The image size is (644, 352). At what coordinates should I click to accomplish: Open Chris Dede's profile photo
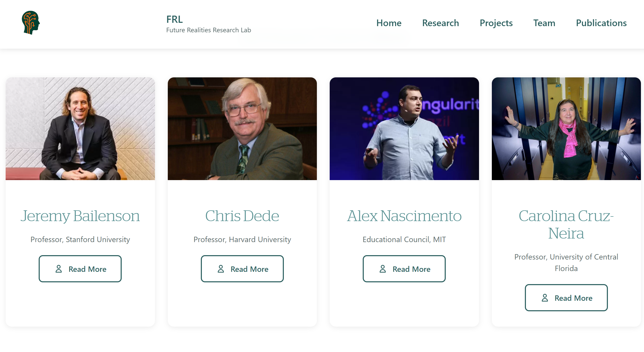pos(242,129)
